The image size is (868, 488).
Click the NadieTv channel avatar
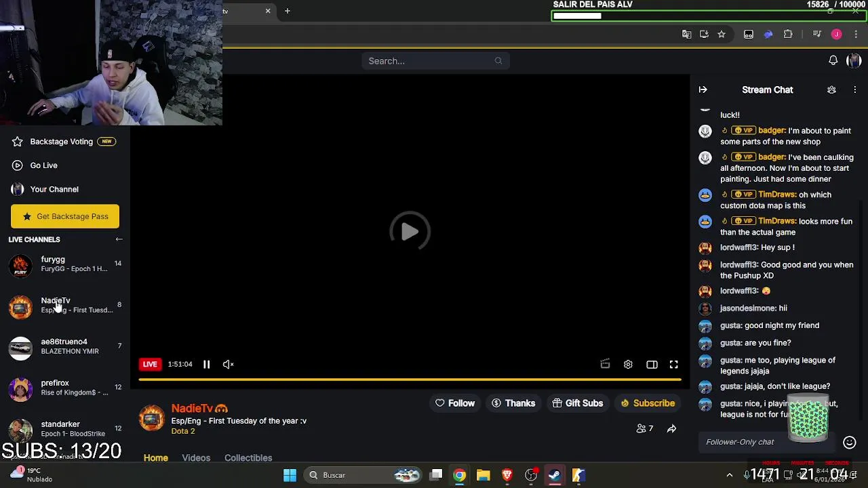pyautogui.click(x=152, y=418)
